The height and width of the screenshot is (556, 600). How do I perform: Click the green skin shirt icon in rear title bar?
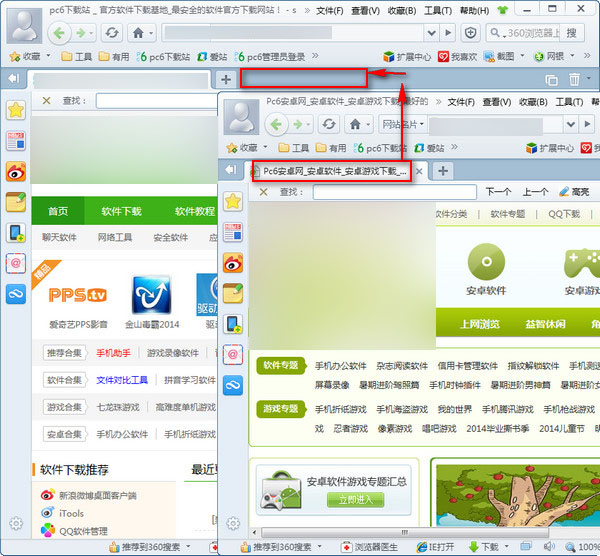502,10
